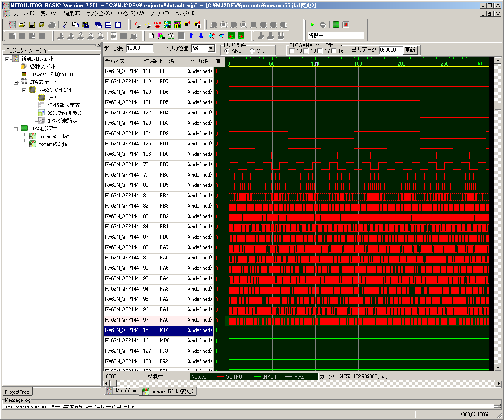Select the OR trigger condition
Viewport: 504px width, 420px height.
252,51
